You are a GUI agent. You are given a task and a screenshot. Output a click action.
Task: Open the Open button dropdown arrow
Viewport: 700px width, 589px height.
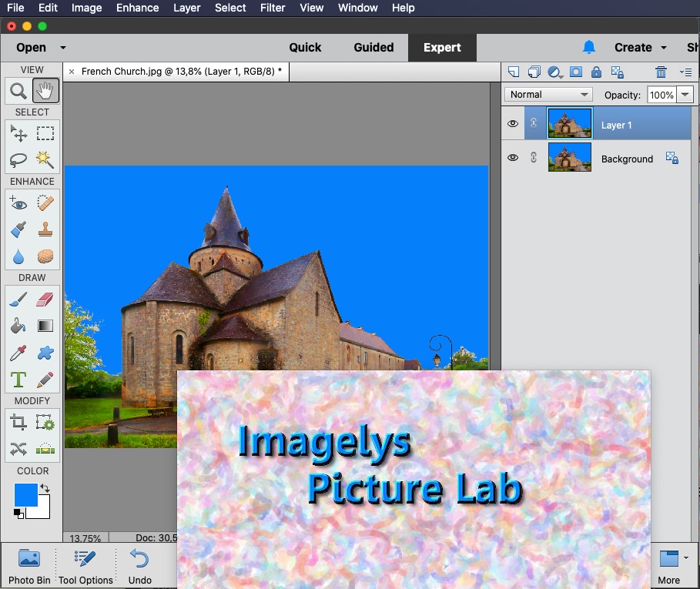tap(63, 47)
